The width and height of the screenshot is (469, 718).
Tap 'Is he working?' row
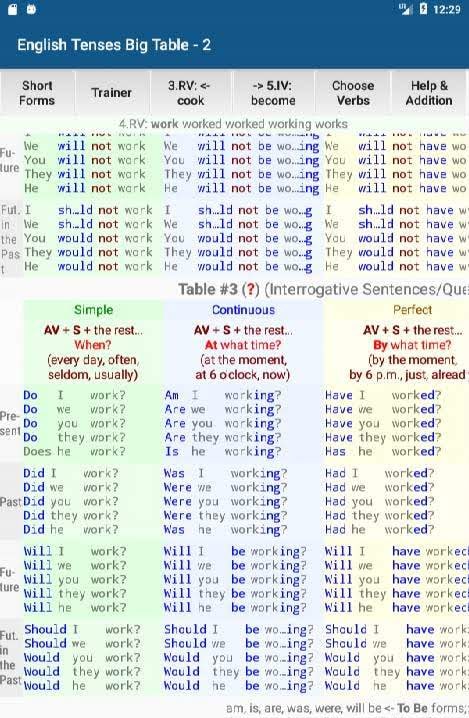[223, 451]
